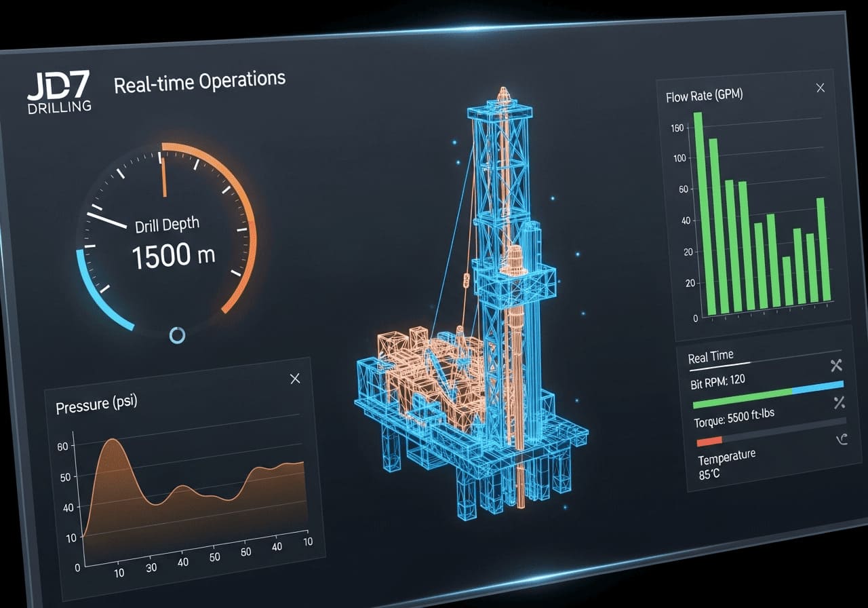Click the orange needle on depth gauge
This screenshot has width=868, height=608.
(x=163, y=176)
